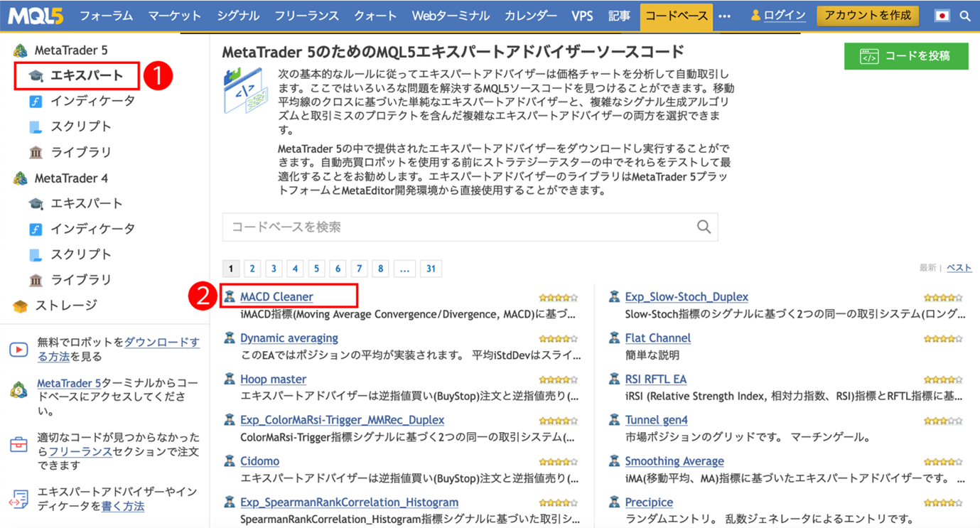The width and height of the screenshot is (980, 528).
Task: Select インディケータ under MetaTrader 4
Action: tap(92, 229)
